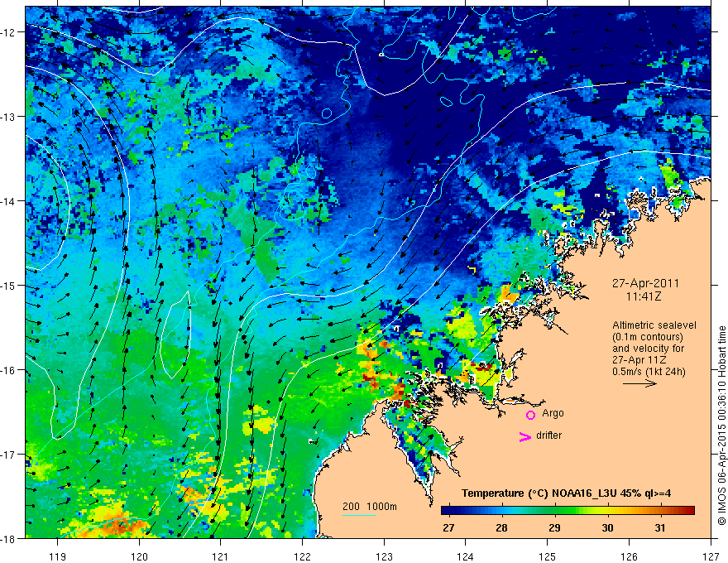The image size is (728, 563).
Task: Click the '27-Apr-2011' date label
Action: click(x=645, y=283)
